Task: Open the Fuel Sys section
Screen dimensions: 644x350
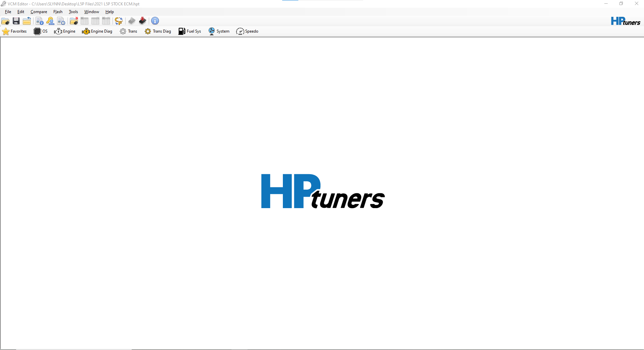Action: [189, 31]
